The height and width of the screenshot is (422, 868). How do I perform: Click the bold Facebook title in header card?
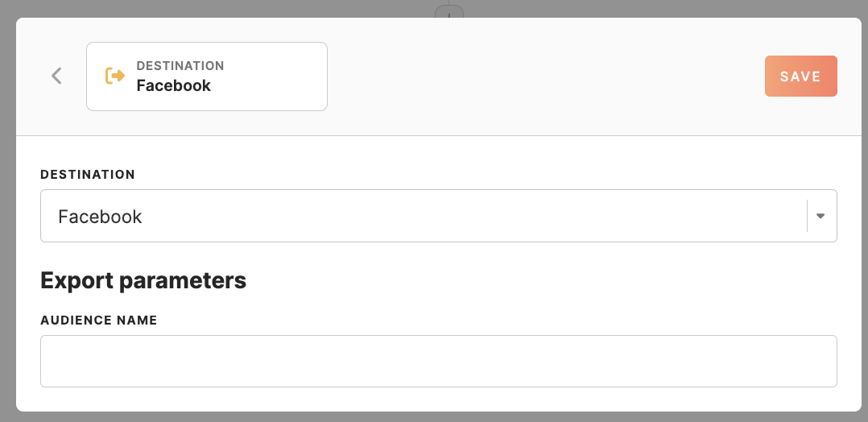(173, 86)
